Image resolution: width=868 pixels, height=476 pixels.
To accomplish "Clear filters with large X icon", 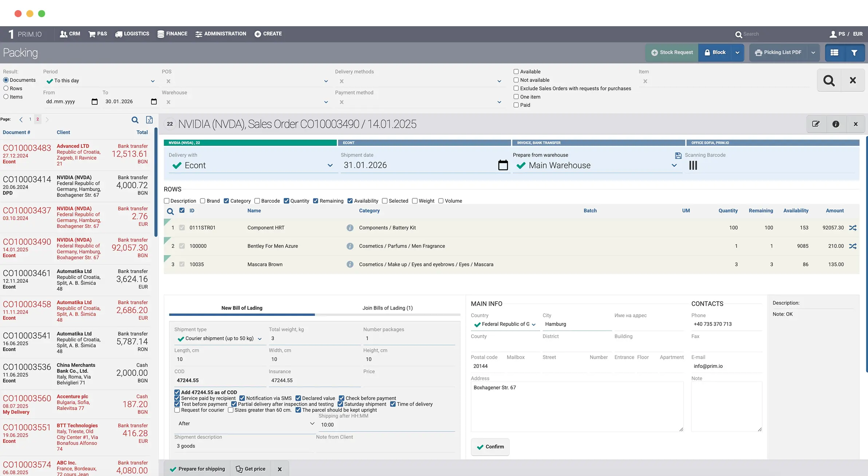I will 853,80.
